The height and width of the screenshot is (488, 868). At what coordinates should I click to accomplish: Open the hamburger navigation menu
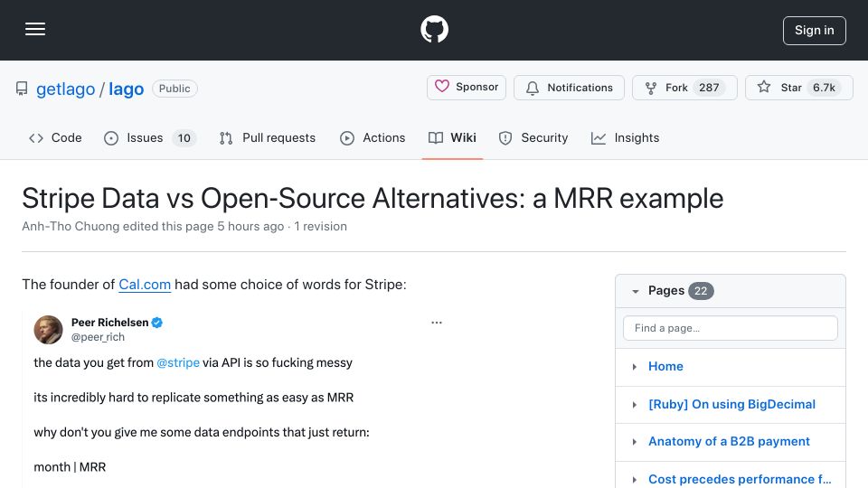35,29
